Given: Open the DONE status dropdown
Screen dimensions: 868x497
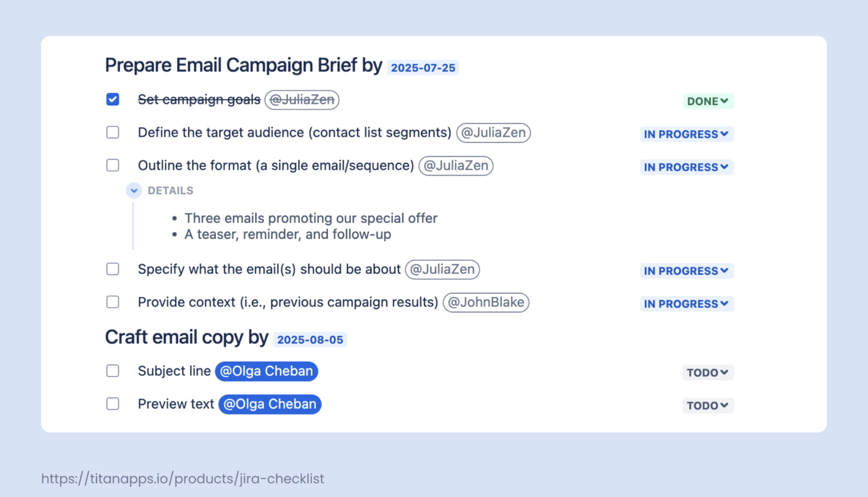Looking at the screenshot, I should click(708, 101).
